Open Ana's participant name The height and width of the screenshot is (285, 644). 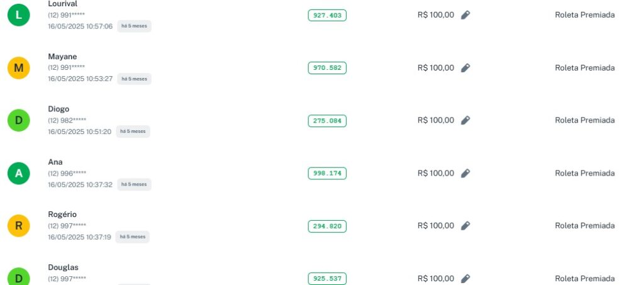(55, 162)
